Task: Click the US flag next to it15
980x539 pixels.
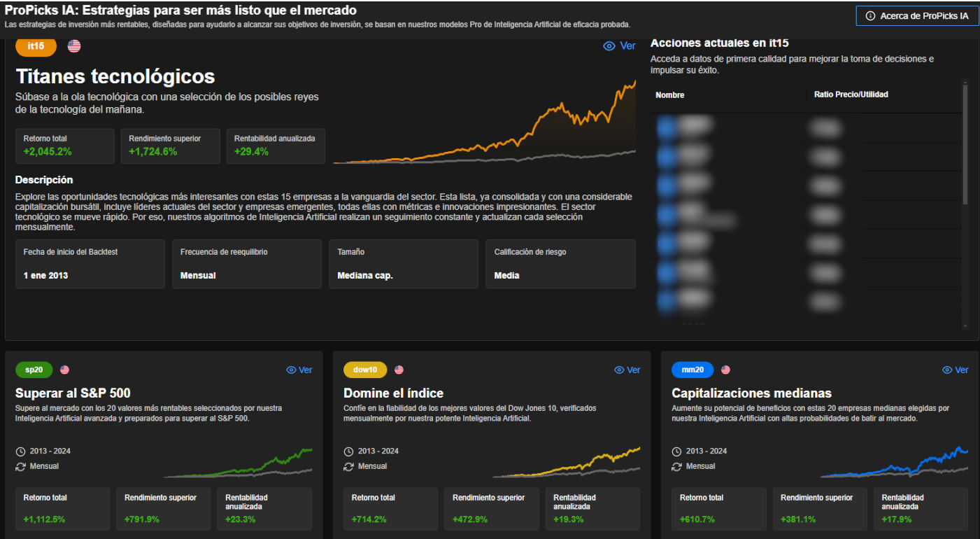Action: 74,46
